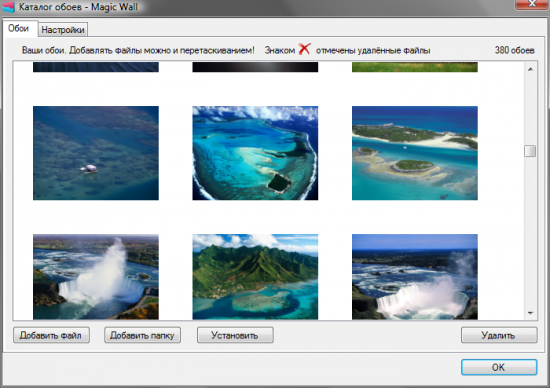550x388 pixels.
Task: Close the Magic Wall catalog window
Action: (x=531, y=4)
